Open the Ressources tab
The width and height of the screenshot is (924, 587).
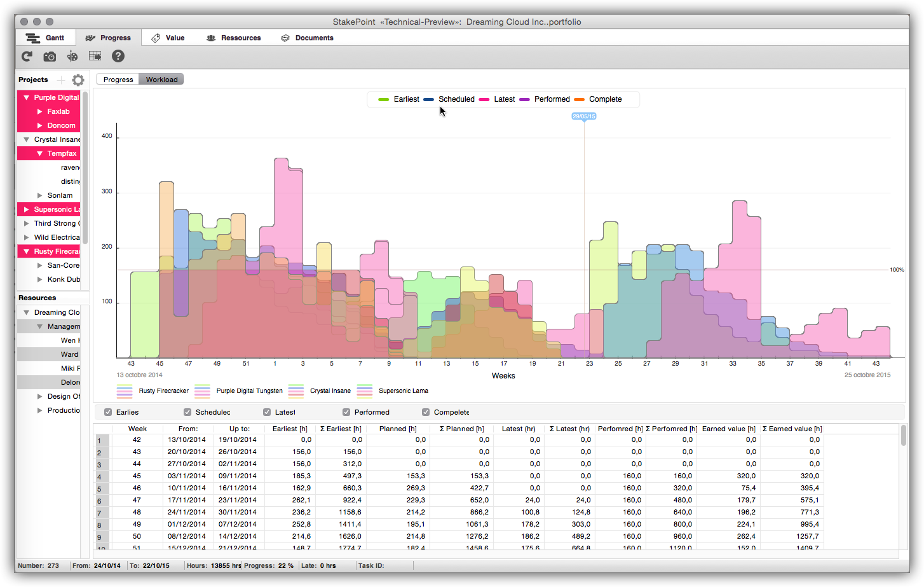coord(233,38)
